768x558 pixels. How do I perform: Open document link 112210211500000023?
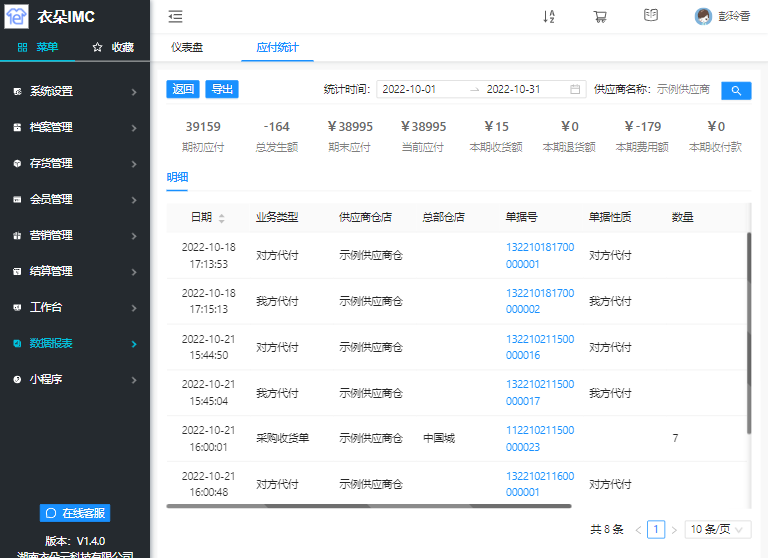coord(540,438)
